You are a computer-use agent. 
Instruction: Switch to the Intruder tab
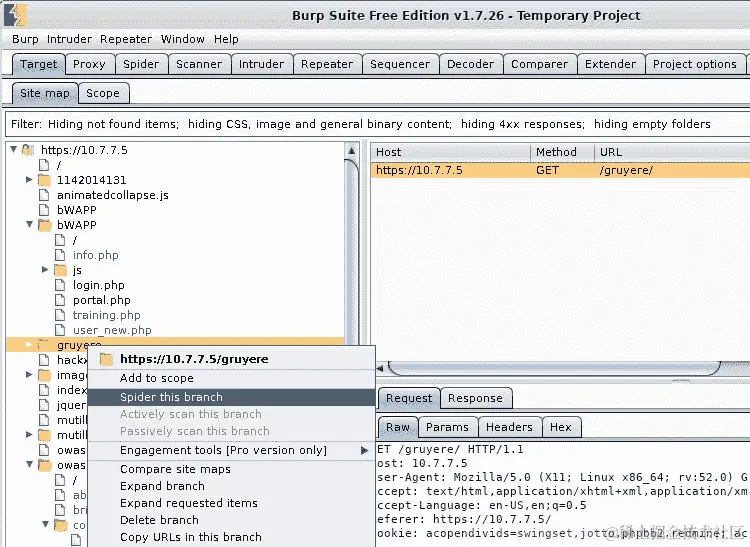click(x=262, y=64)
